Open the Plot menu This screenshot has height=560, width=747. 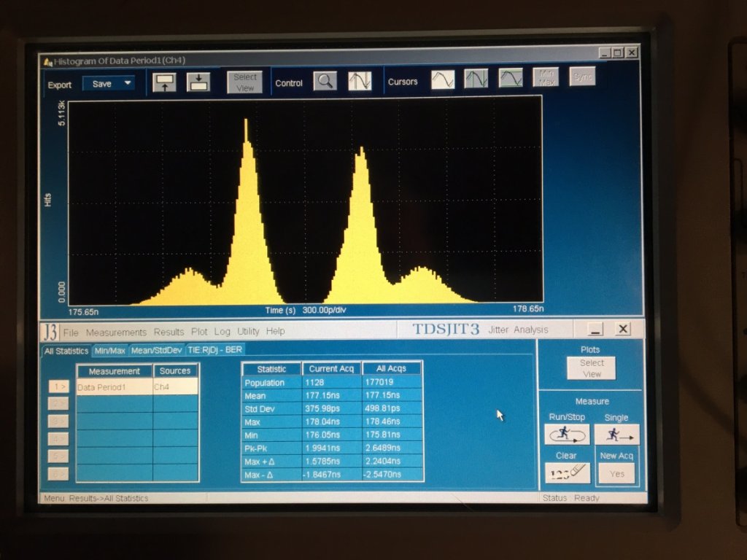199,332
